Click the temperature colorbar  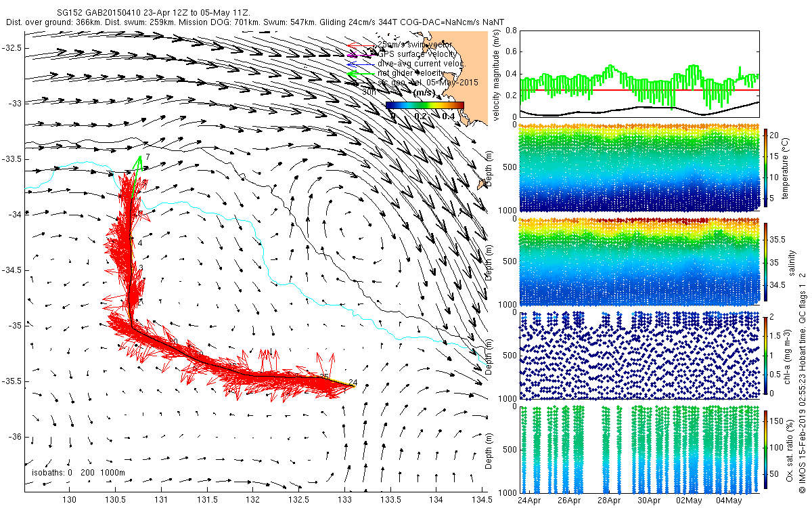click(x=766, y=167)
